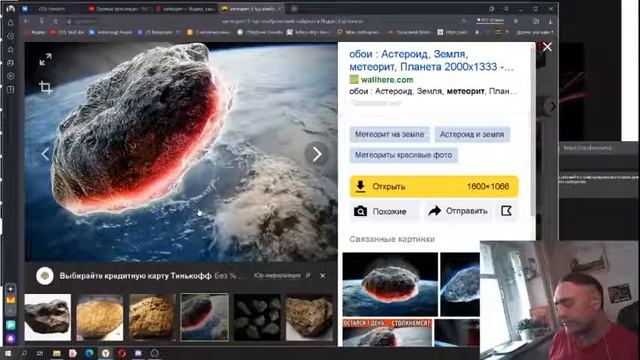Open related picture of asteroid over Earth horizon
Screen dimensions: 640x360
[390, 284]
